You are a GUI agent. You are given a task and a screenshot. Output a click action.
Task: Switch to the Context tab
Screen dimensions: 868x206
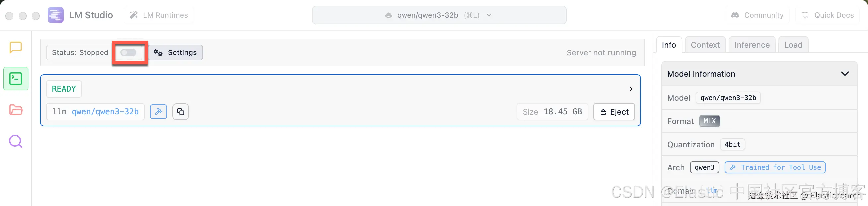[705, 45]
